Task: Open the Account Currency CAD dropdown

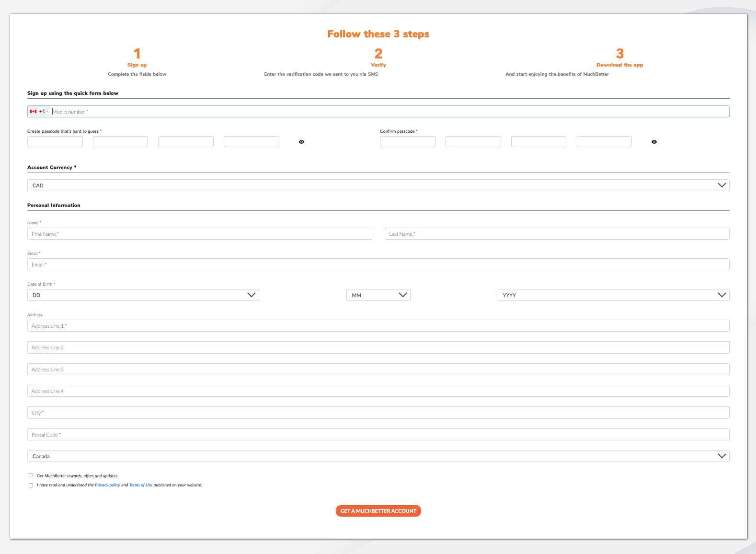Action: [x=378, y=185]
